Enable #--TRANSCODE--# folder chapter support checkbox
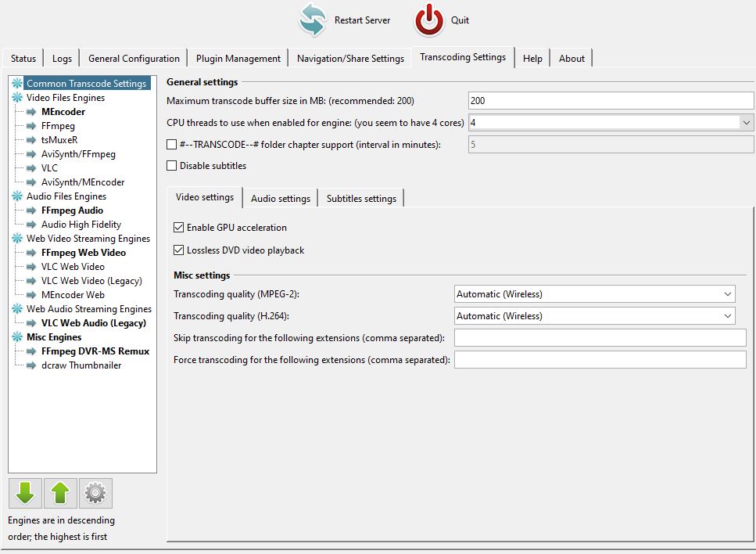 (x=172, y=144)
